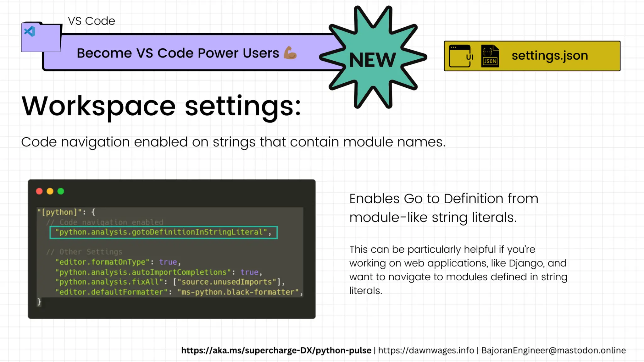
Task: Click 'Become VS Code Power Users' banner text
Action: 178,53
